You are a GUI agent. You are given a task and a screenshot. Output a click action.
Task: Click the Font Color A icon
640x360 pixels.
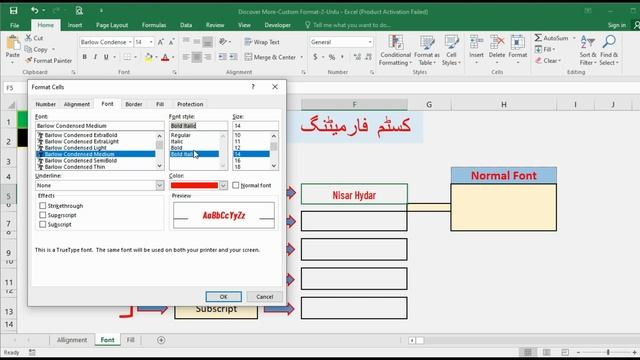(165, 57)
